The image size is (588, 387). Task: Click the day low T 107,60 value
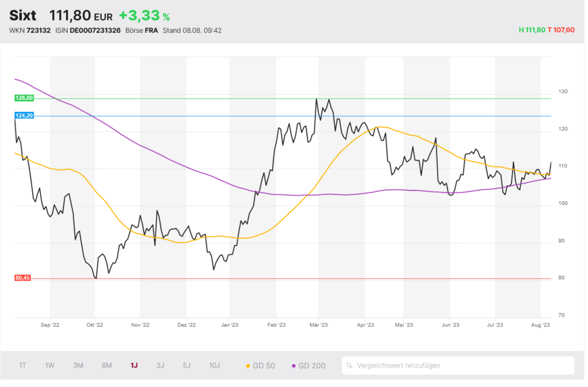click(x=560, y=31)
